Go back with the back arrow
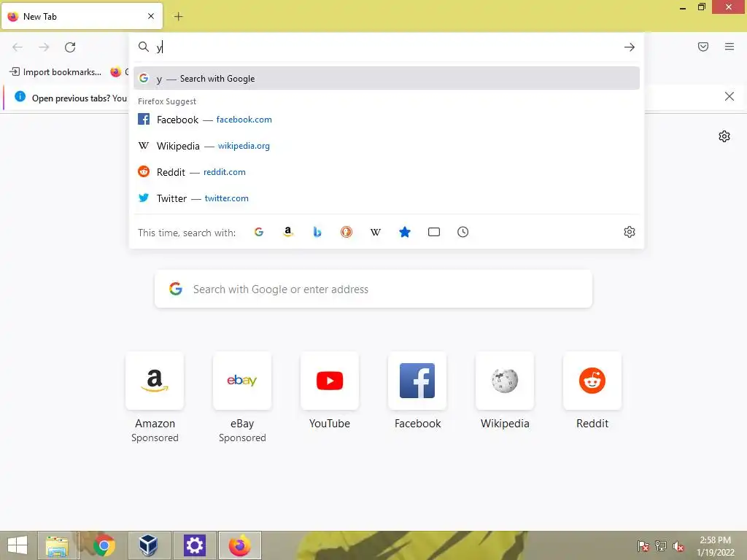 pos(18,47)
